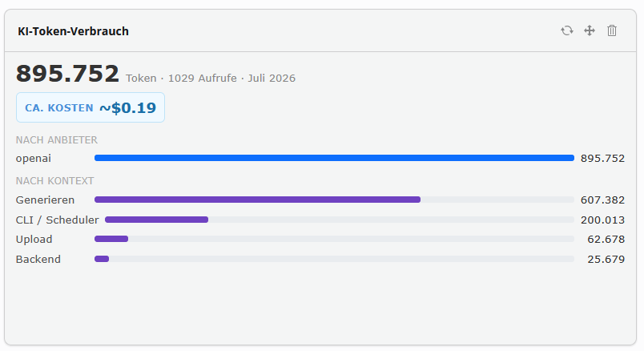Select the Backend context label

(38, 259)
